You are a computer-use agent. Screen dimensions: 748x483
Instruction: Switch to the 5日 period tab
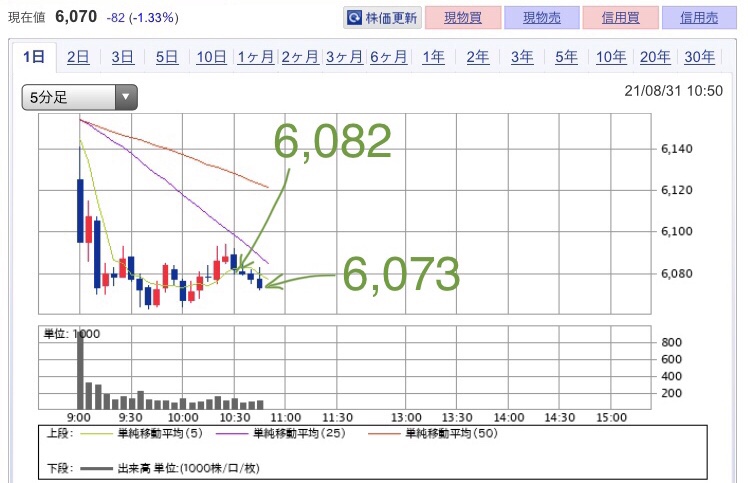[x=167, y=57]
